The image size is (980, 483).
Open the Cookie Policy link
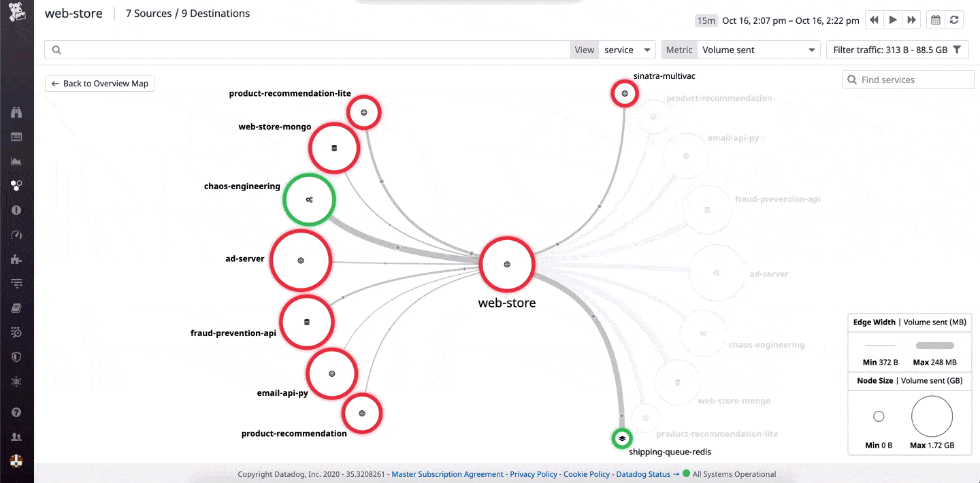tap(587, 474)
